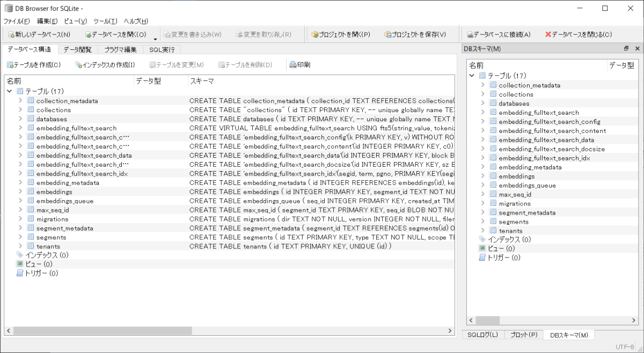The height and width of the screenshot is (353, 644).
Task: Switch to SQL実行 tab
Action: pyautogui.click(x=162, y=49)
